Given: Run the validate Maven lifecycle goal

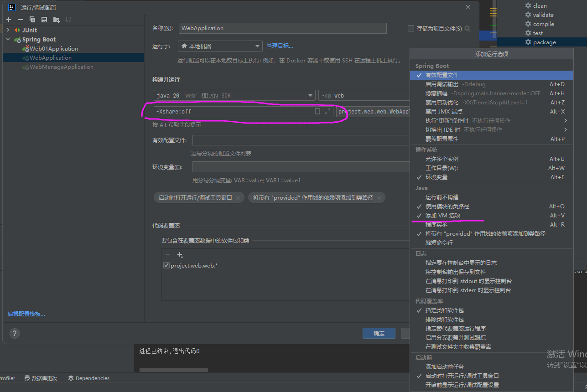Looking at the screenshot, I should click(539, 15).
